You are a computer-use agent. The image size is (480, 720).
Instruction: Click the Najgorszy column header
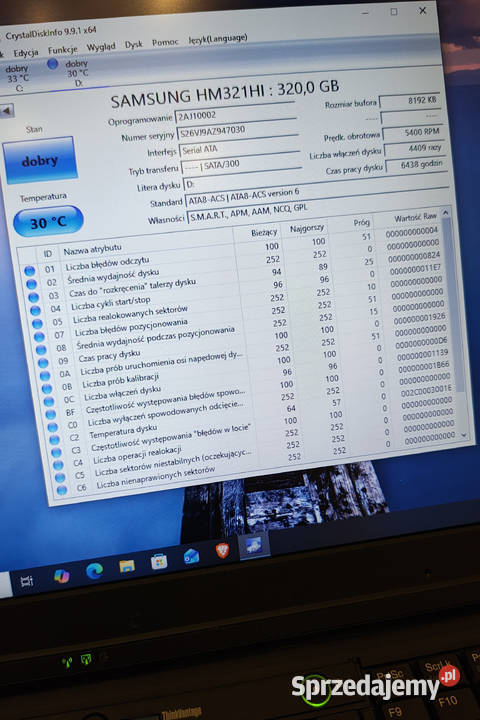(x=307, y=228)
